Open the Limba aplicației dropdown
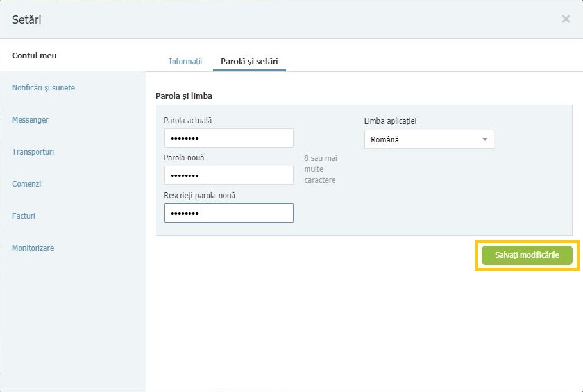 (x=429, y=139)
